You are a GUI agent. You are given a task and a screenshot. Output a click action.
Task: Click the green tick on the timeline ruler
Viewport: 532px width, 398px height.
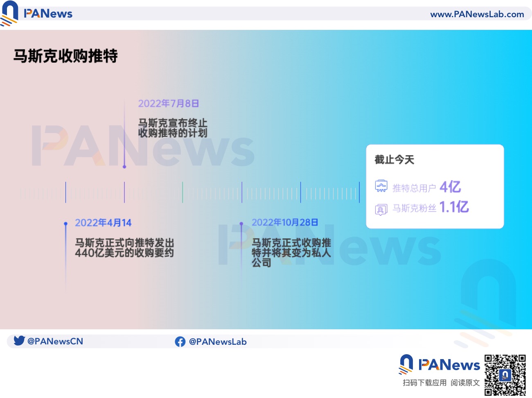(183, 192)
